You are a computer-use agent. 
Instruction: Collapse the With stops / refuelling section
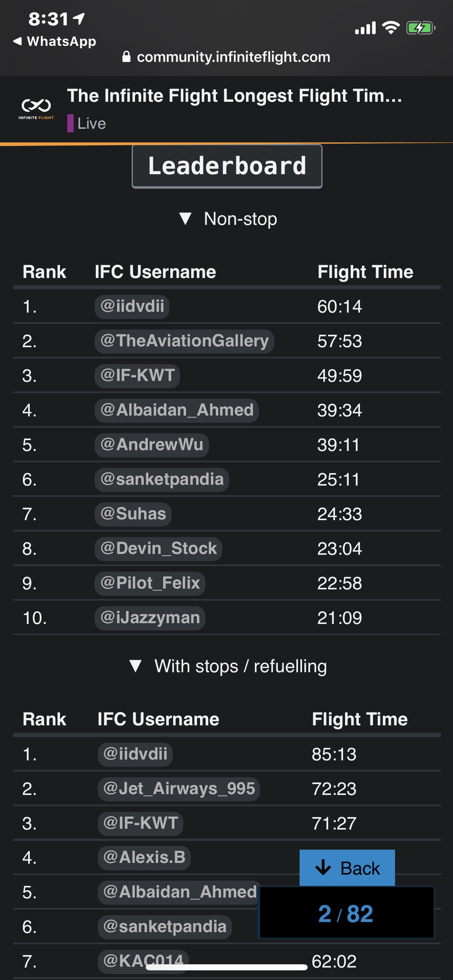(x=136, y=666)
